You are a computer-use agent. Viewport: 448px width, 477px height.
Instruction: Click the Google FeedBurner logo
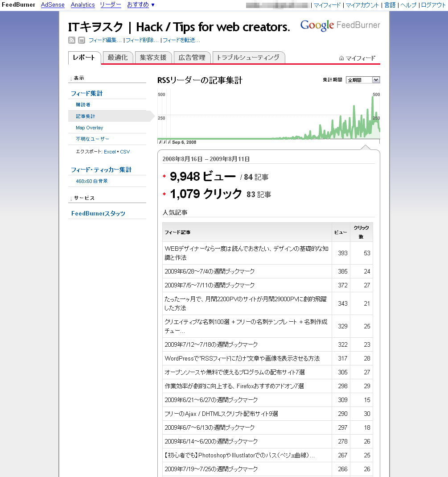(x=340, y=25)
